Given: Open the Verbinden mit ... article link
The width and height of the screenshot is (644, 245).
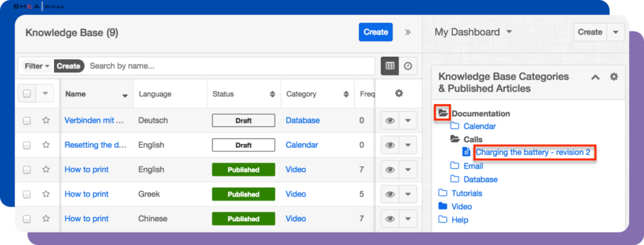Looking at the screenshot, I should point(94,121).
